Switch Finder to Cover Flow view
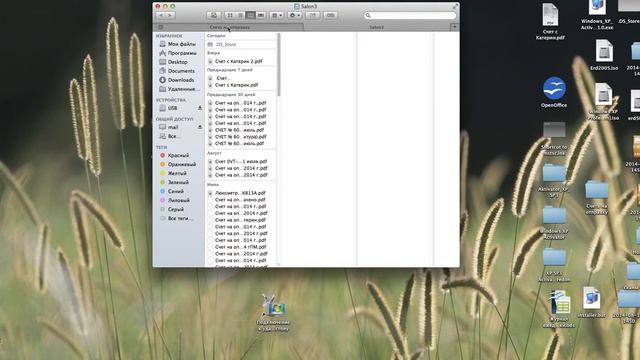The image size is (640, 360). coord(261,15)
